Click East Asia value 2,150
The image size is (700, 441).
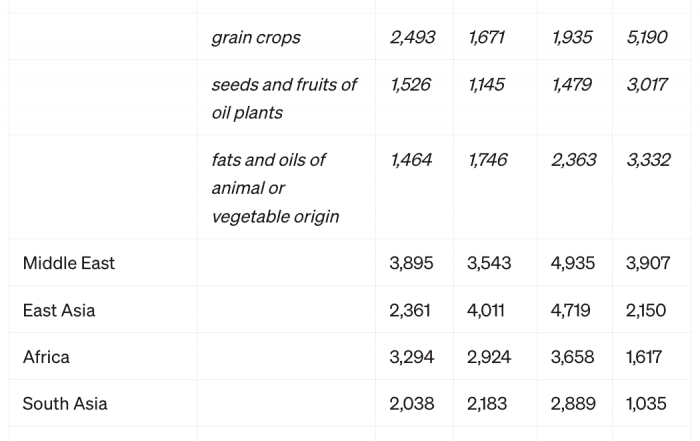click(646, 311)
